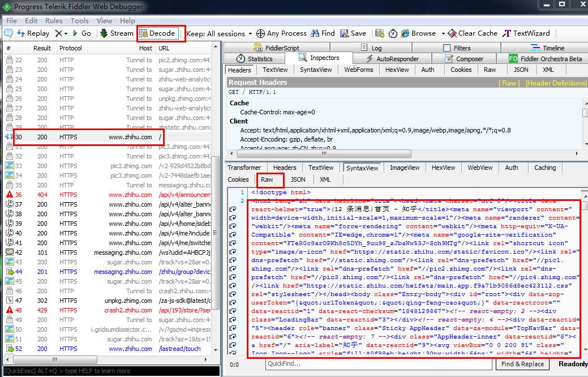Open the TextWizard tool
Screen dimensions: 588x377
click(526, 33)
